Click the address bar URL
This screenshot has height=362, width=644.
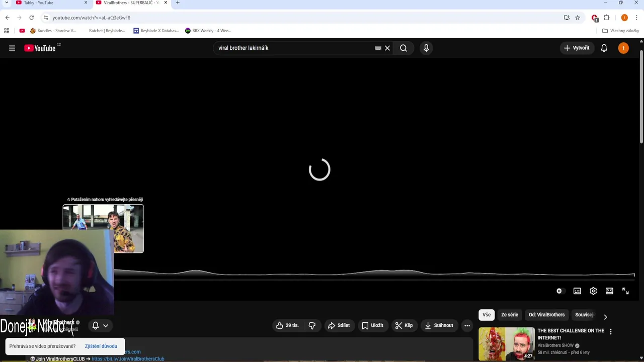pos(91,18)
